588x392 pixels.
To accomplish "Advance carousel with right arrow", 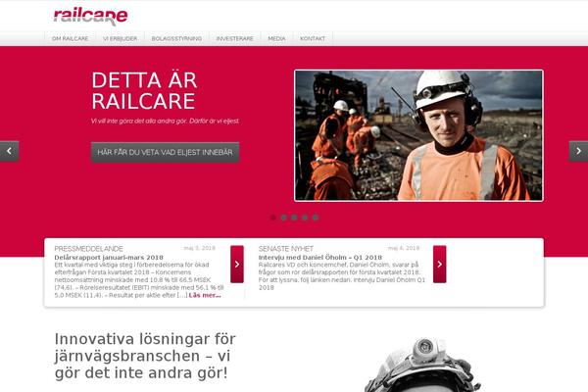I will 578,151.
